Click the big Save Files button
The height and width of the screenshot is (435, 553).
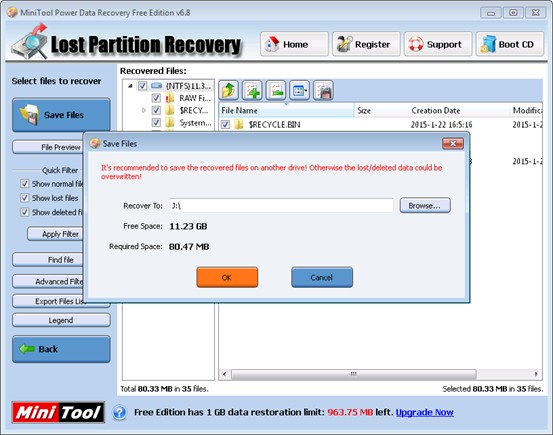[61, 115]
